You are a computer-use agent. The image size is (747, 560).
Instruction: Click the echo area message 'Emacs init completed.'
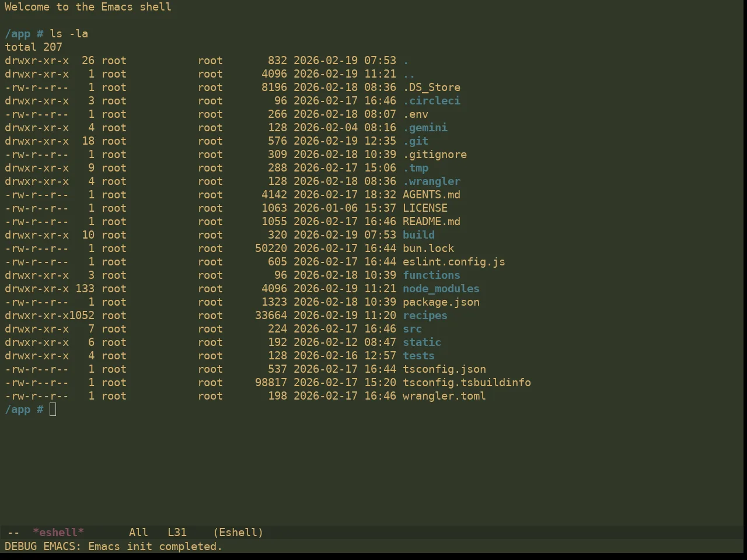point(155,547)
